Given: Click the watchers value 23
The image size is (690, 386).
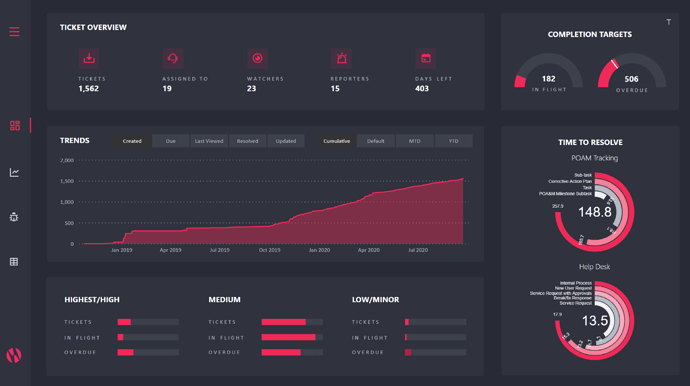Looking at the screenshot, I should (x=251, y=88).
